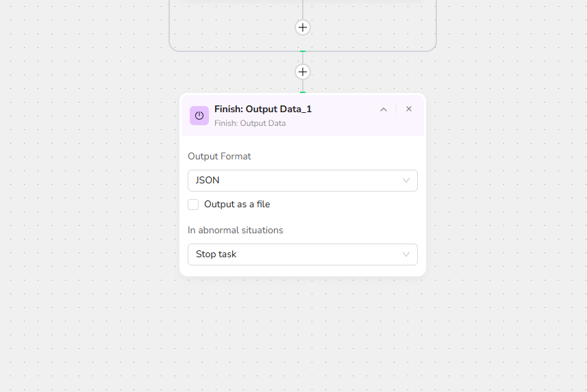The width and height of the screenshot is (587, 392).
Task: Click green connector dot atop the Finish node
Action: click(303, 92)
